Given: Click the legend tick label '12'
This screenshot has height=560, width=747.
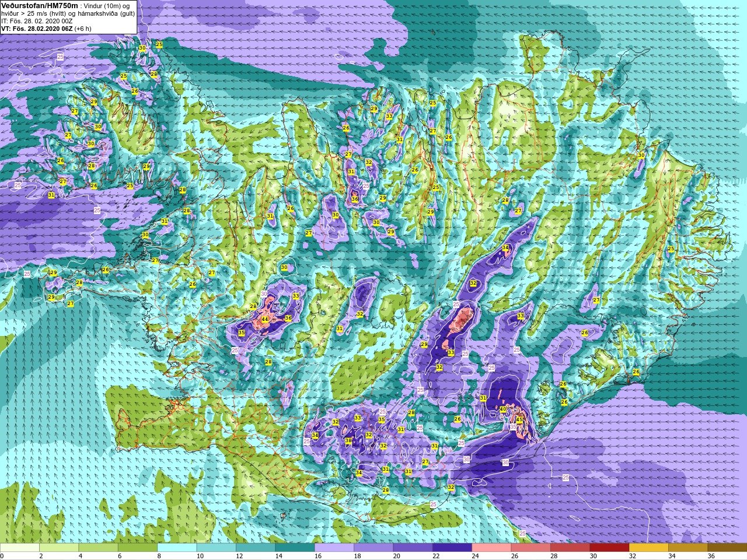Looking at the screenshot, I should tap(240, 556).
